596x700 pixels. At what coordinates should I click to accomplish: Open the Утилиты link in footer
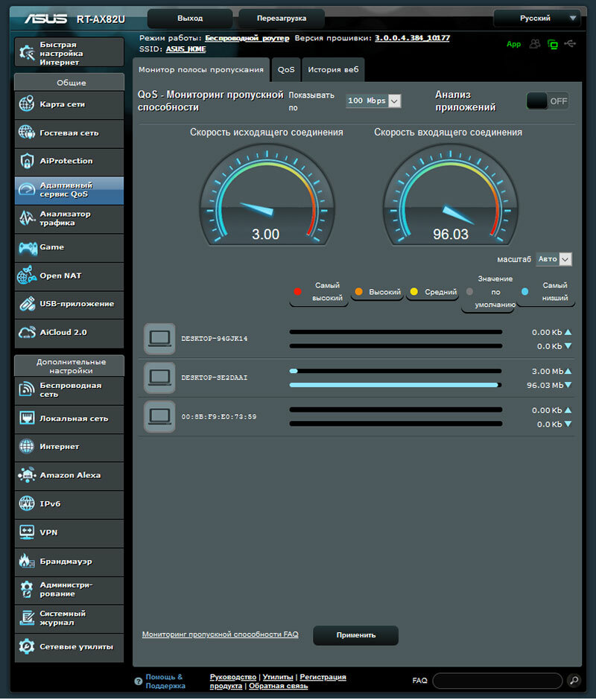click(278, 677)
